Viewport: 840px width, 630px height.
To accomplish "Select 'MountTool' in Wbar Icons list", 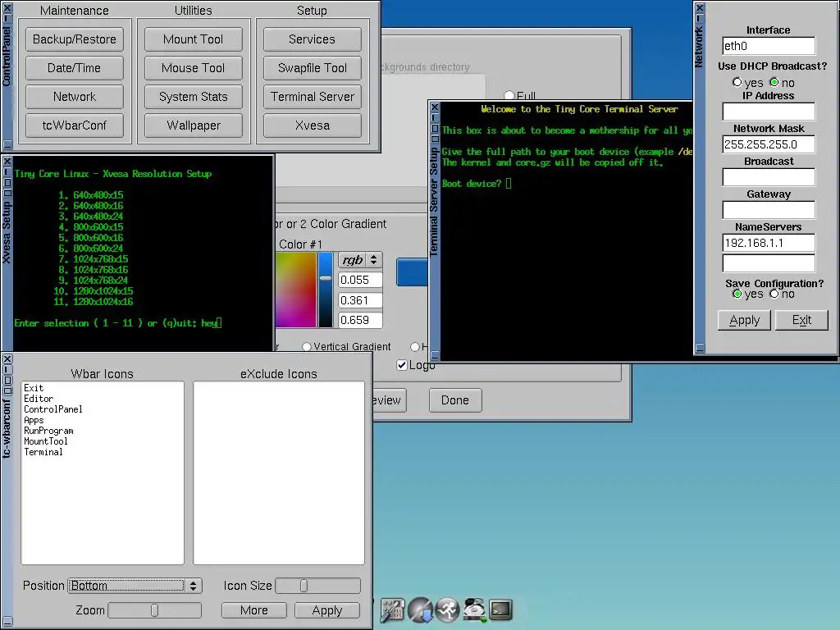I will coord(46,441).
